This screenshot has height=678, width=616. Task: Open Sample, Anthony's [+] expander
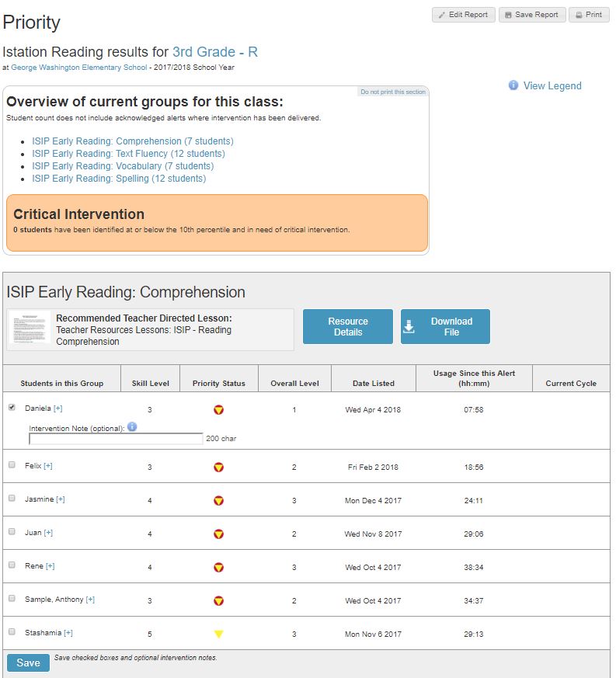click(x=90, y=600)
